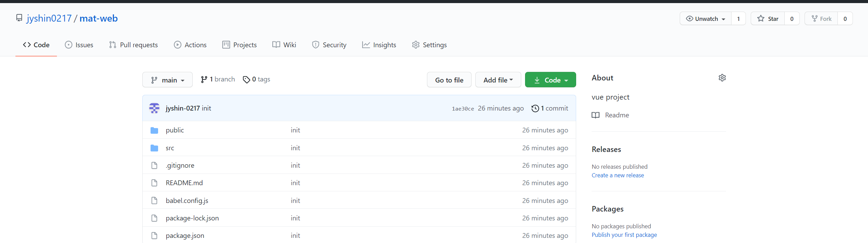View the 1 commit history link

(x=550, y=108)
